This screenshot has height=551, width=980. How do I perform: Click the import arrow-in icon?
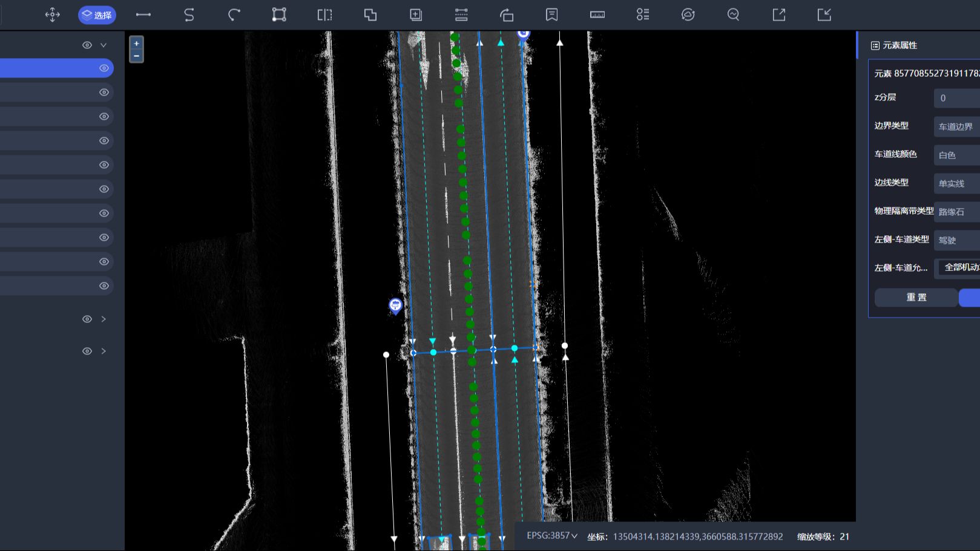(x=824, y=15)
